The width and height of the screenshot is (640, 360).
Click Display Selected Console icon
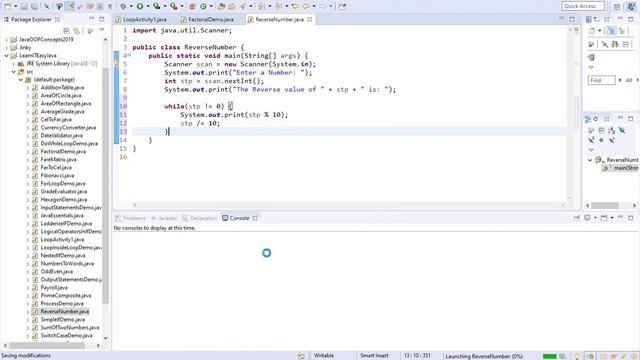587,218
